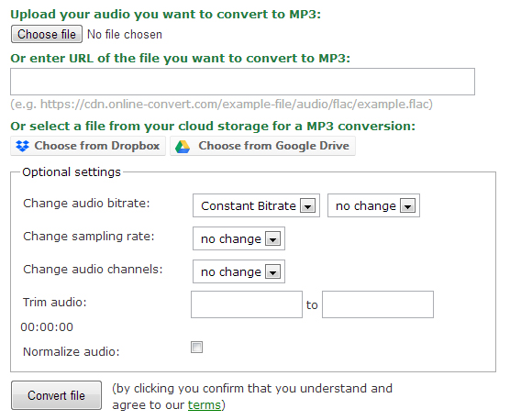Click the Choose file button

47,34
